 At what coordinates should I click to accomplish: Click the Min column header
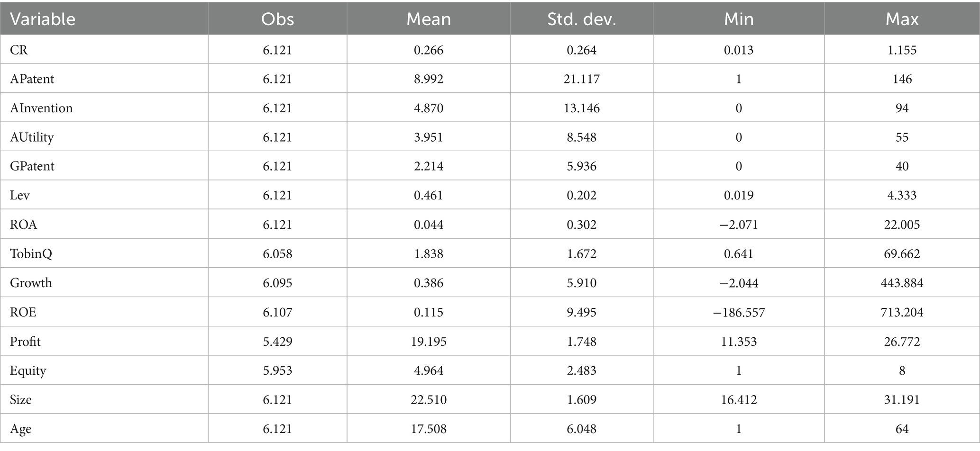pyautogui.click(x=739, y=19)
